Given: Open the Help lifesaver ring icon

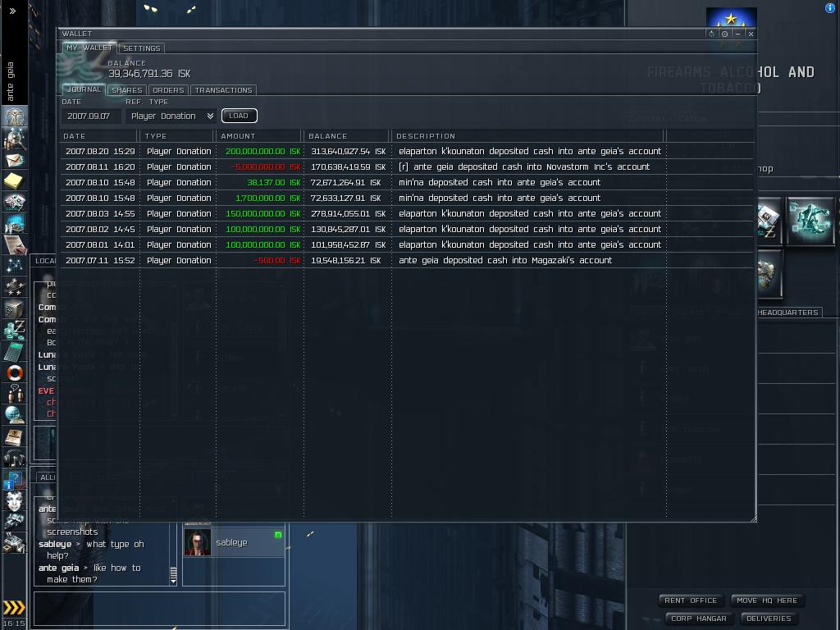Looking at the screenshot, I should pyautogui.click(x=15, y=373).
